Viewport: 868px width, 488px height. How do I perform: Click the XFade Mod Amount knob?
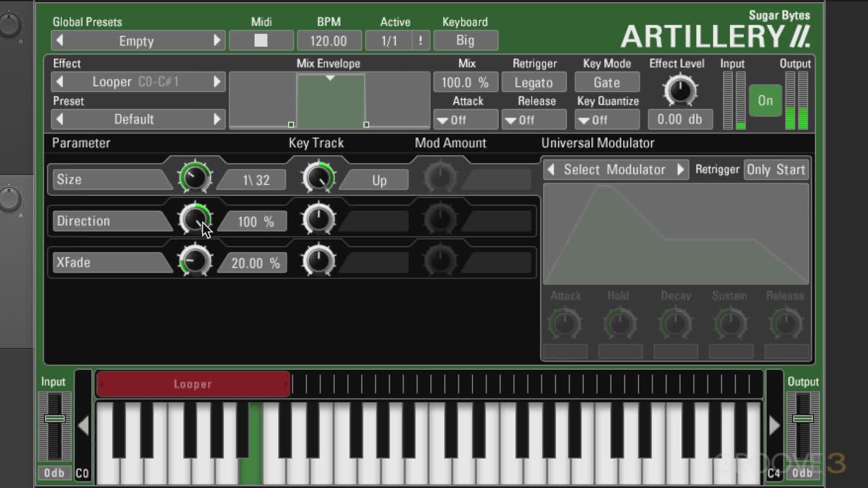pyautogui.click(x=440, y=261)
